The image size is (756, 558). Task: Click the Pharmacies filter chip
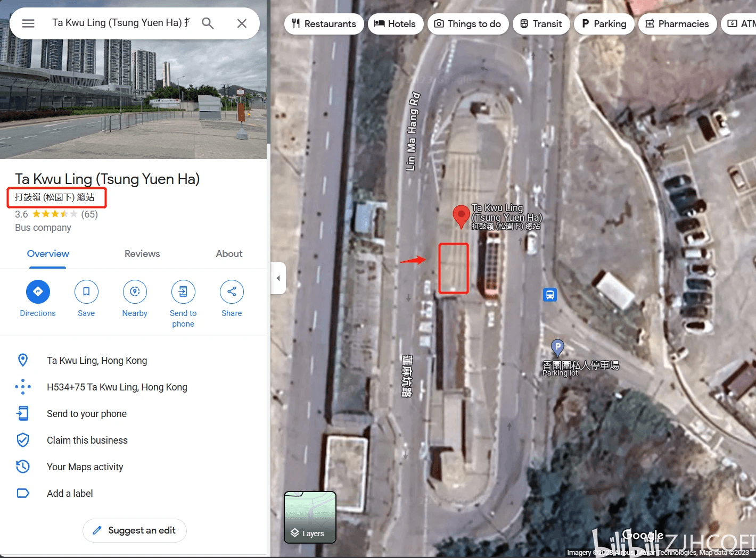tap(678, 24)
